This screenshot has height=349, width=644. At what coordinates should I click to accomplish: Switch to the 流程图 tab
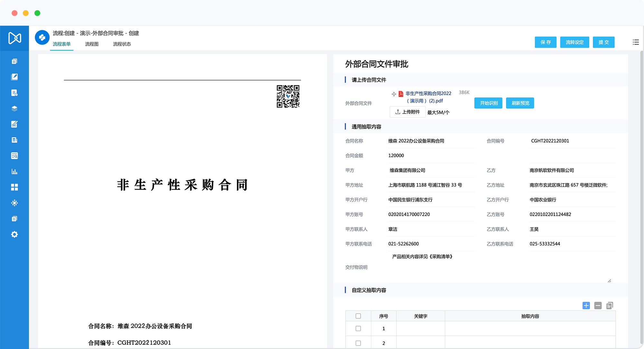92,44
